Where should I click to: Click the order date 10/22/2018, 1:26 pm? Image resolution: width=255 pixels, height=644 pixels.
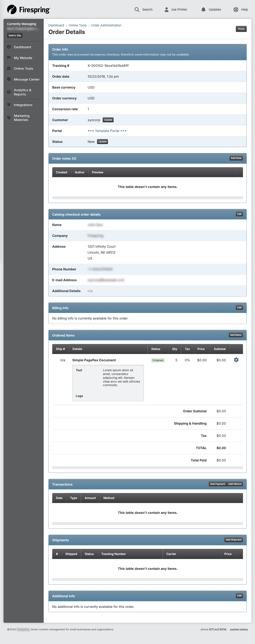[103, 77]
